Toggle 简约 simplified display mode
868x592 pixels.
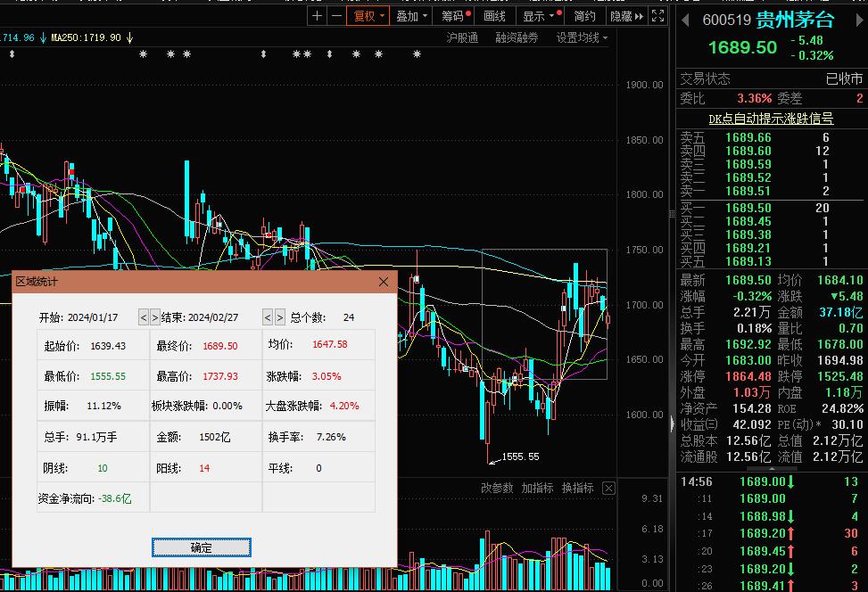(584, 16)
